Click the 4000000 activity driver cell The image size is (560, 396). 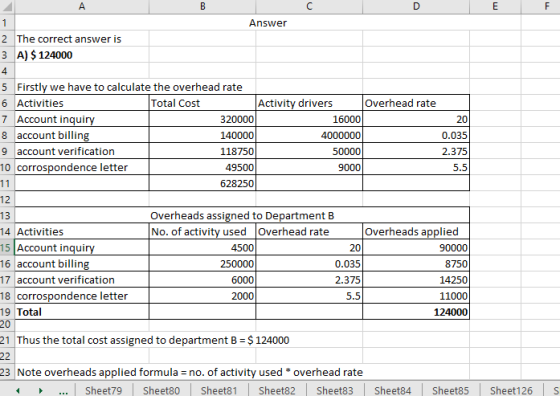pos(309,135)
